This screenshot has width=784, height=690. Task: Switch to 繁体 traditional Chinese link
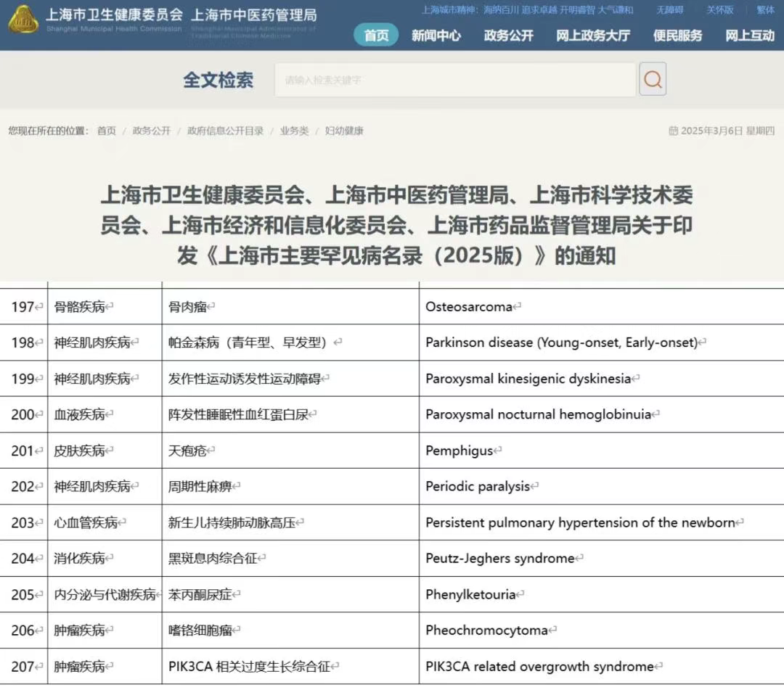pos(765,10)
